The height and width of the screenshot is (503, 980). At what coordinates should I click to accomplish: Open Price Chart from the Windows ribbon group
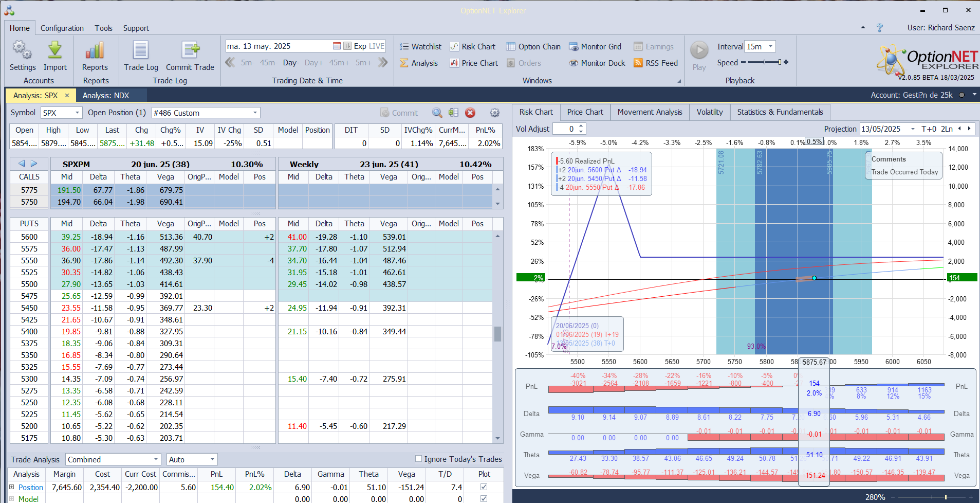coord(474,63)
